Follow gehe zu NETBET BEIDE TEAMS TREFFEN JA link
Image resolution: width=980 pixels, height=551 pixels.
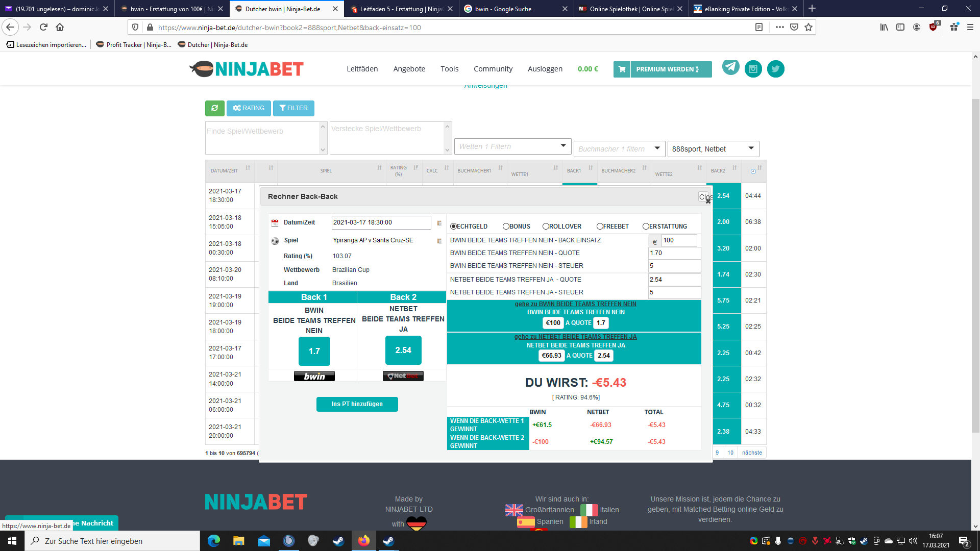tap(575, 337)
